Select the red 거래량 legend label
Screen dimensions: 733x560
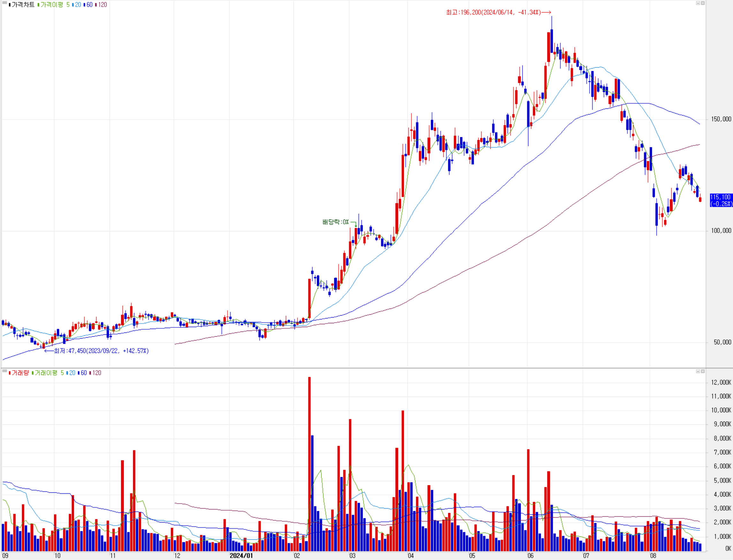tap(20, 373)
